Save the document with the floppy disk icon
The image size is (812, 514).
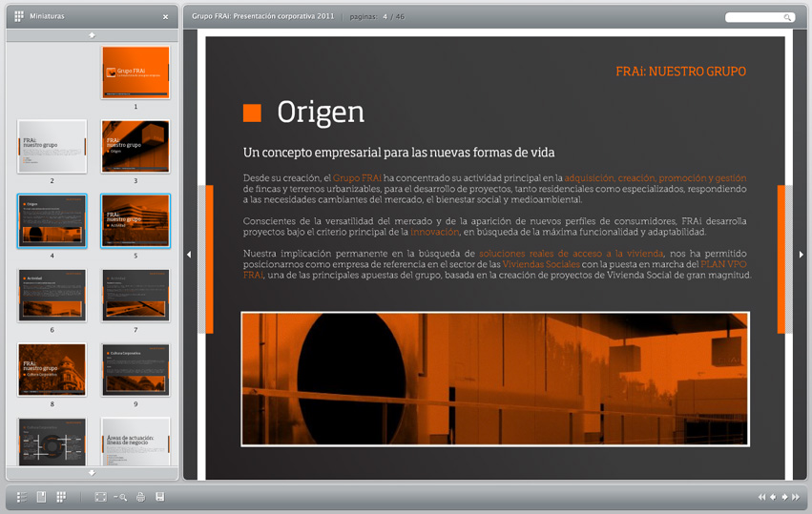[160, 497]
